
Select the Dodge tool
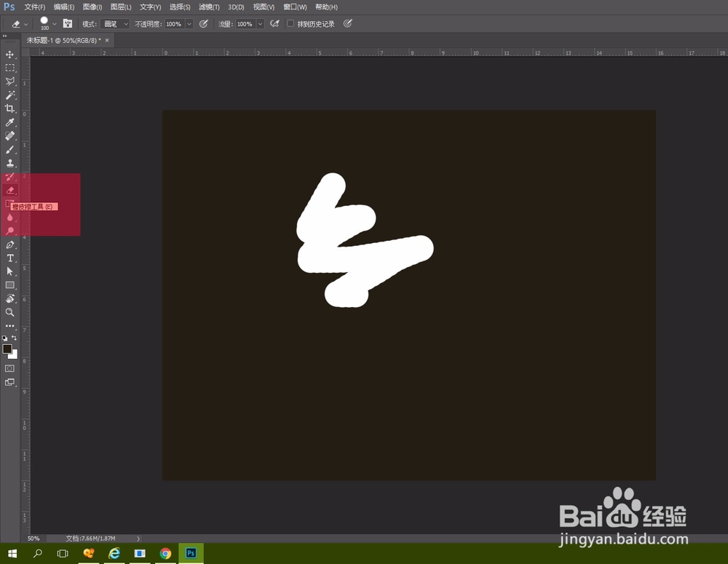[x=9, y=231]
